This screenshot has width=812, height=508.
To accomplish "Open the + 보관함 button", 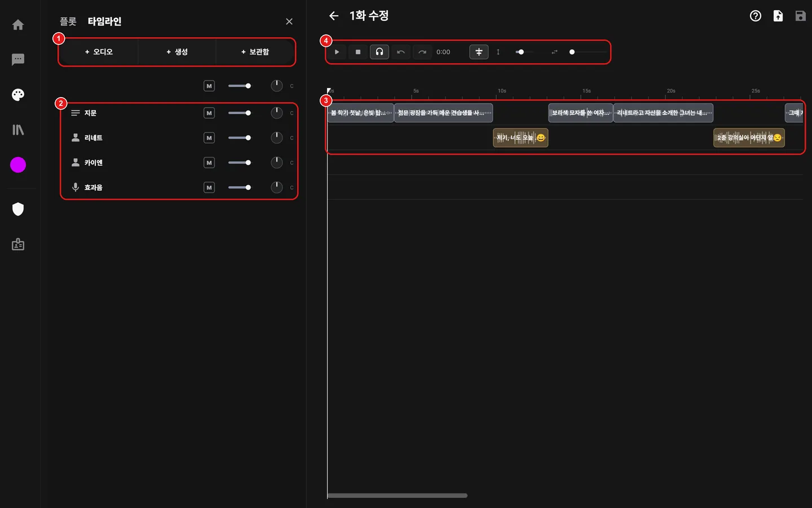I will tap(255, 52).
